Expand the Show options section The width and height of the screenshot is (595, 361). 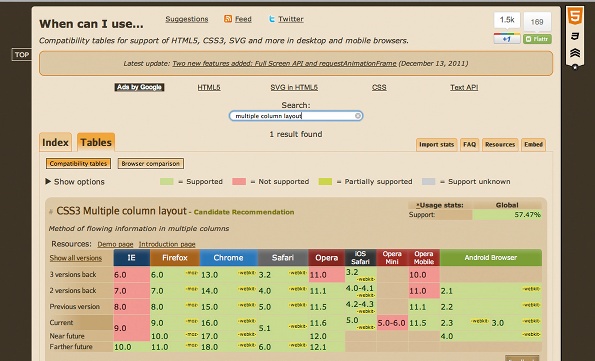(75, 181)
